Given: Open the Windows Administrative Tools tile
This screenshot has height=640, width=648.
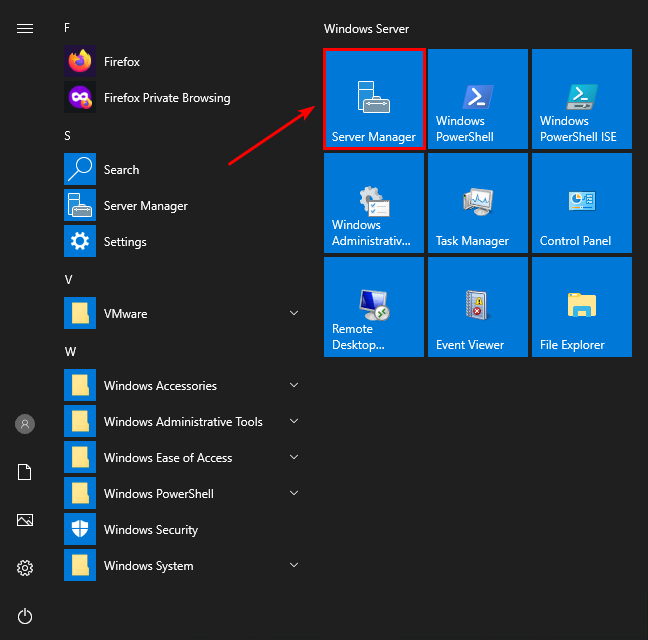Looking at the screenshot, I should [374, 204].
